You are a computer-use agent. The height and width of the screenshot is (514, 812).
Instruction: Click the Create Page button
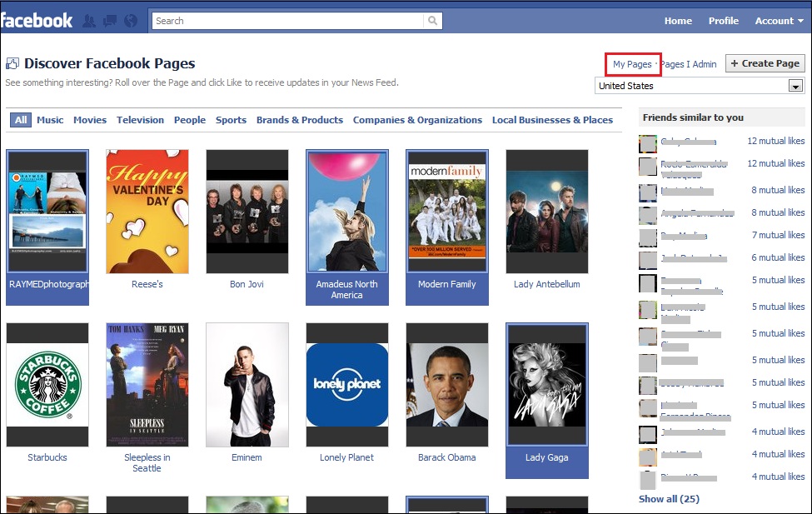(765, 63)
